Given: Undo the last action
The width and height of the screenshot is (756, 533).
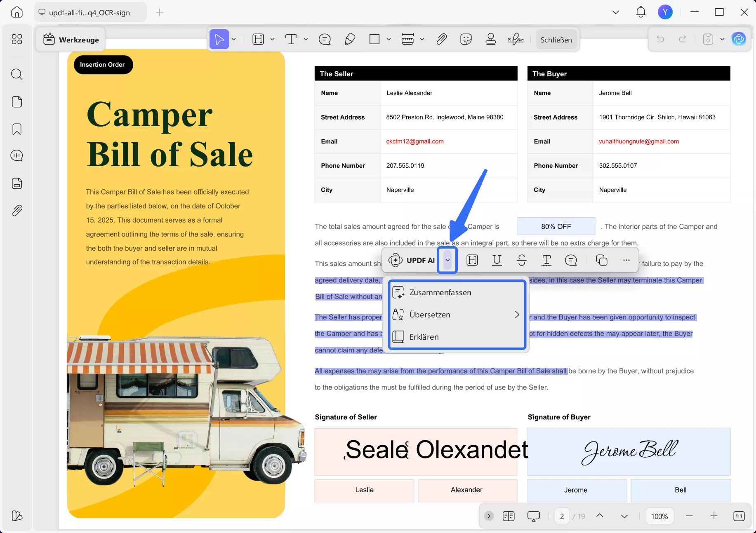Looking at the screenshot, I should point(660,39).
